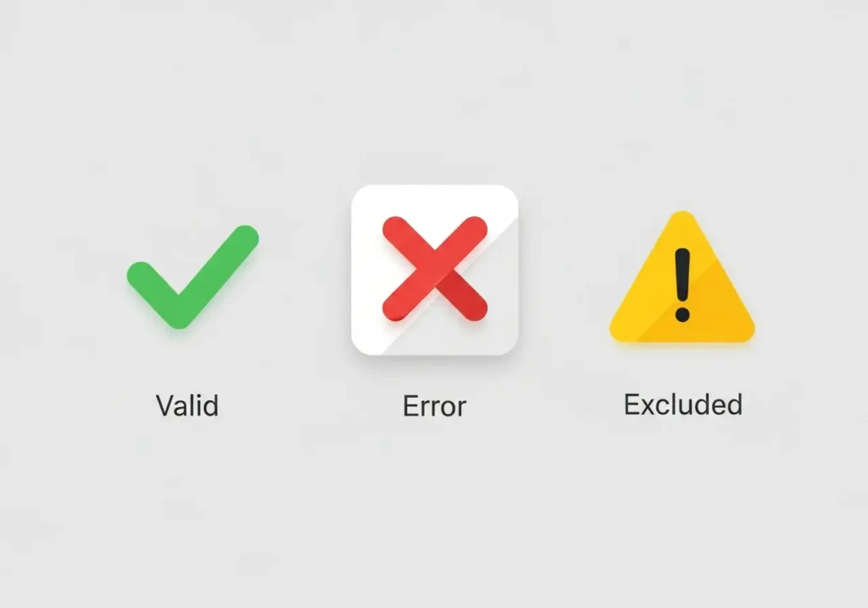Click the top tip of the yellow triangle
This screenshot has height=608, width=868.
682,217
